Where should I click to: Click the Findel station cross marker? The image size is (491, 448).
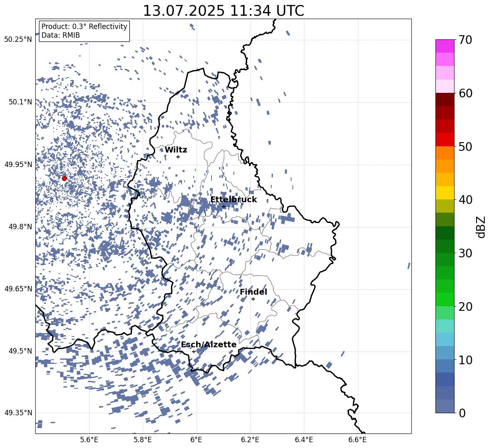(x=253, y=299)
